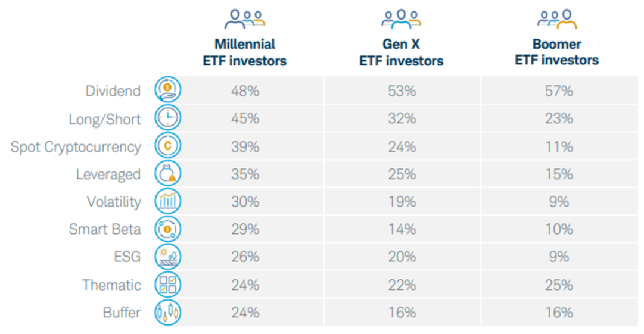Click the Gen X ETF investors header
Image resolution: width=644 pixels, height=334 pixels.
click(x=402, y=52)
